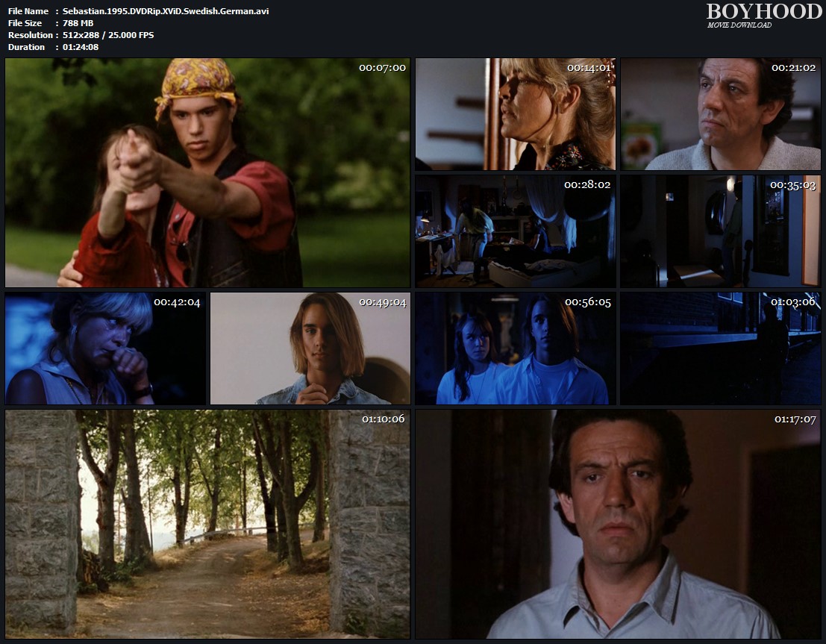
Task: Click the 00:07:00 timestamp label
Action: point(382,68)
